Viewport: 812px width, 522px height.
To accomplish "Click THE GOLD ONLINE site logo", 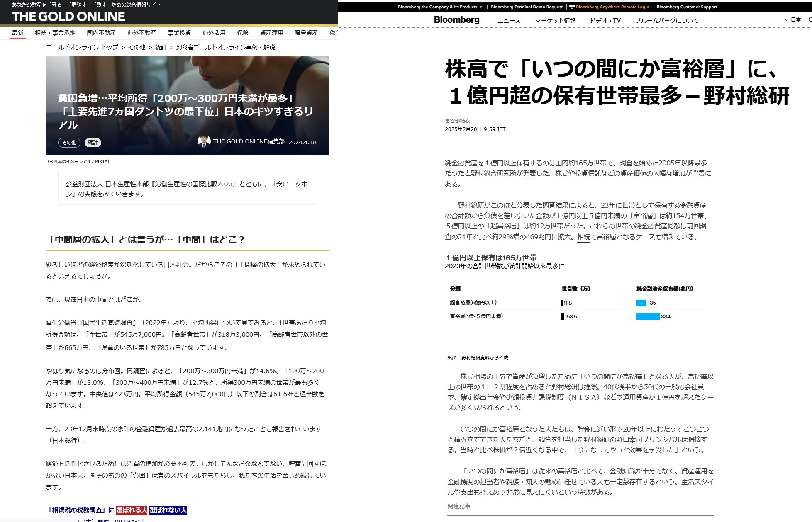I will (68, 17).
